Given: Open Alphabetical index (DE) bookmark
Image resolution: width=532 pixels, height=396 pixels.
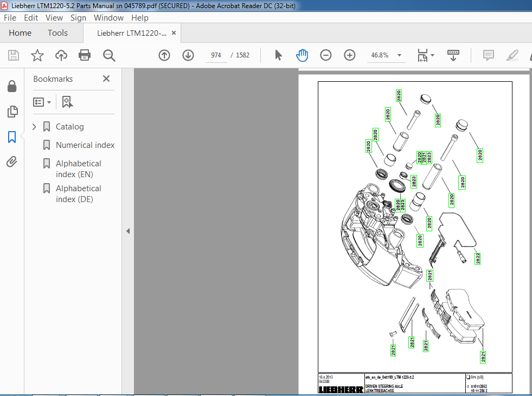Looking at the screenshot, I should point(79,194).
